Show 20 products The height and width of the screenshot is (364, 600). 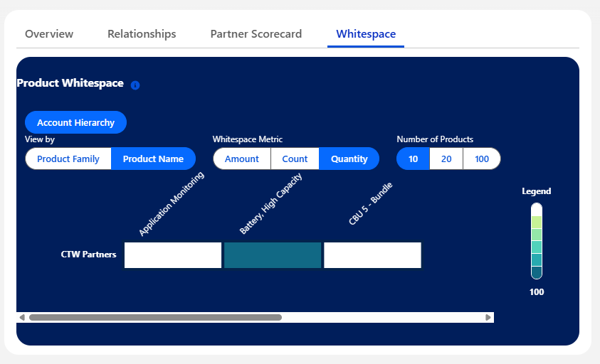[x=446, y=159]
